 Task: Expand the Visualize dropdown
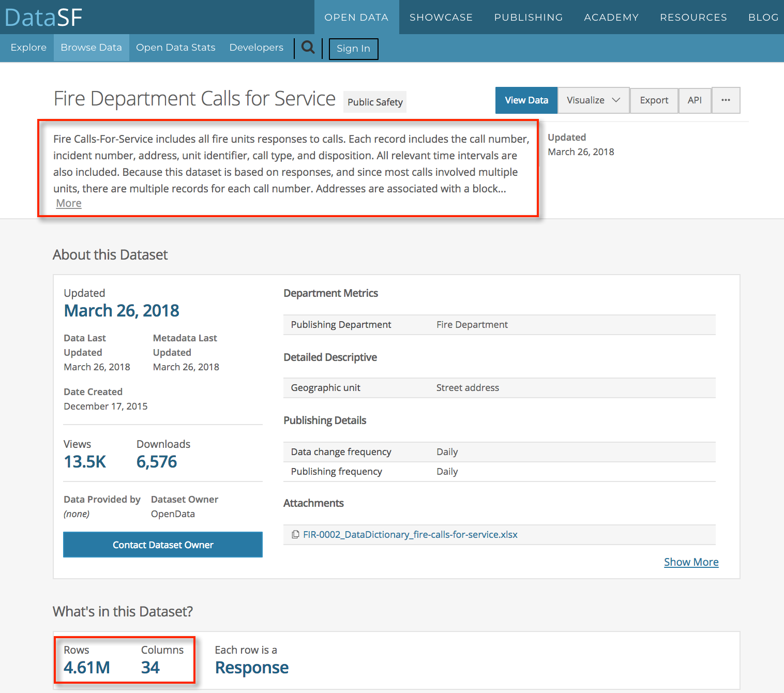pos(593,100)
